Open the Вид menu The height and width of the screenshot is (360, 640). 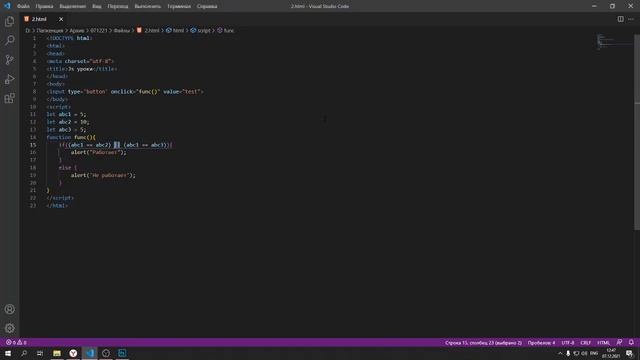pyautogui.click(x=97, y=6)
